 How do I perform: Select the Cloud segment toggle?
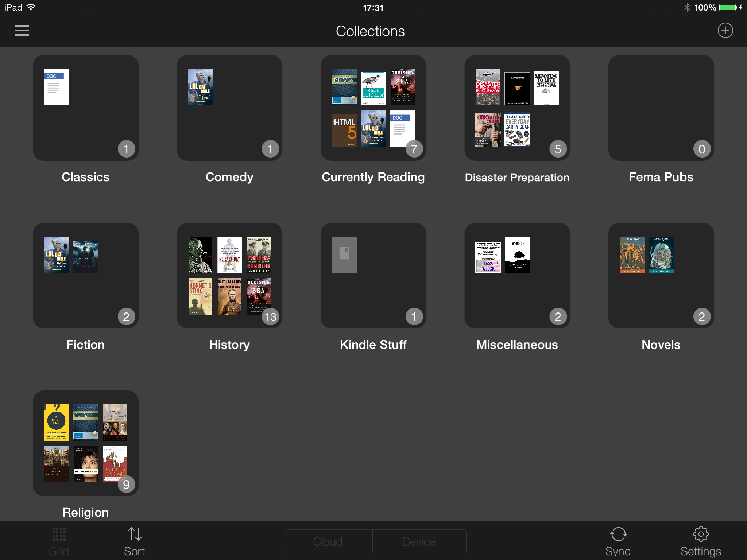pyautogui.click(x=328, y=541)
